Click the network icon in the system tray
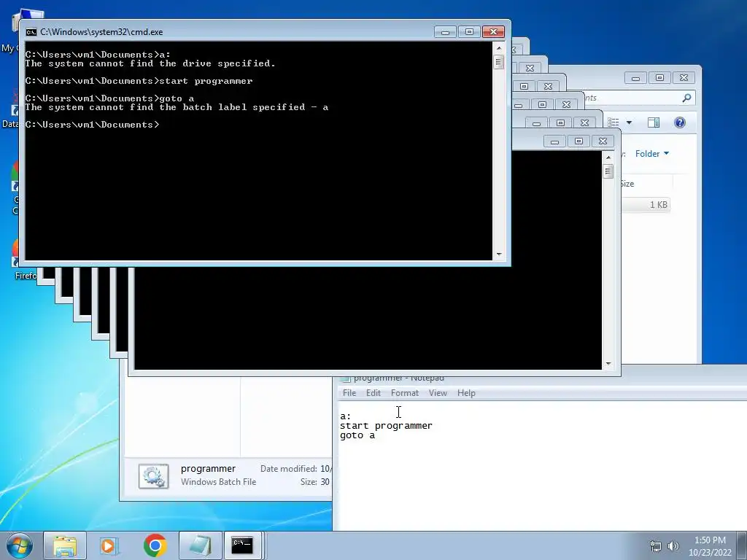Screen dimensions: 747x560 [x=656, y=546]
